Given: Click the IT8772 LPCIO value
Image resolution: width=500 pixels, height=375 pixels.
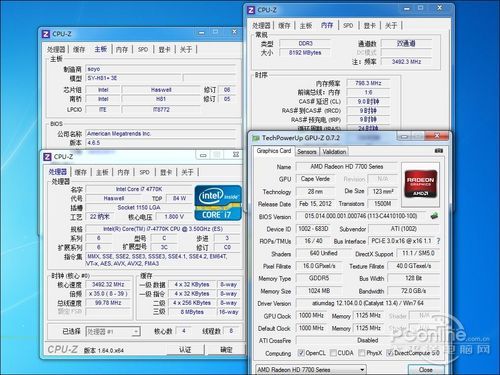Looking at the screenshot, I should (x=161, y=109).
